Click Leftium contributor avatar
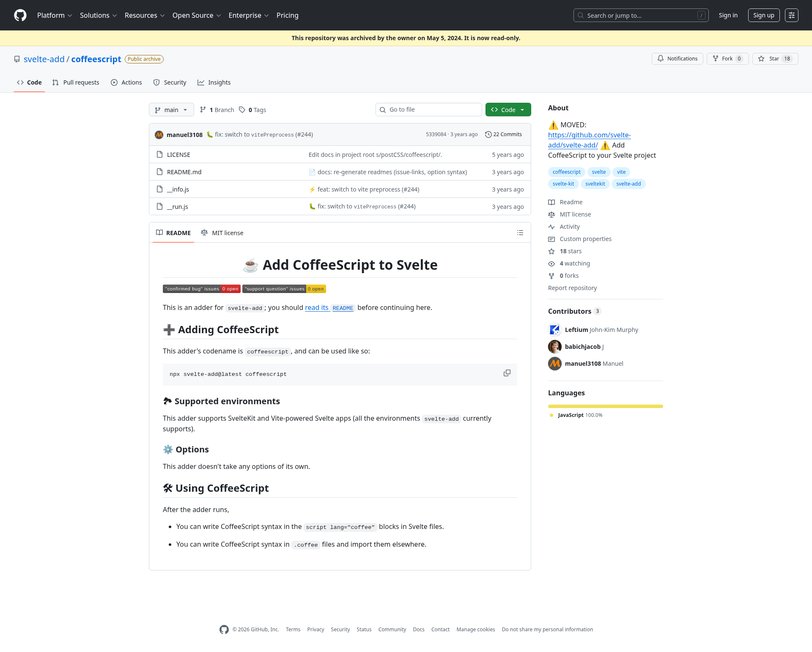This screenshot has height=652, width=812. (x=555, y=330)
